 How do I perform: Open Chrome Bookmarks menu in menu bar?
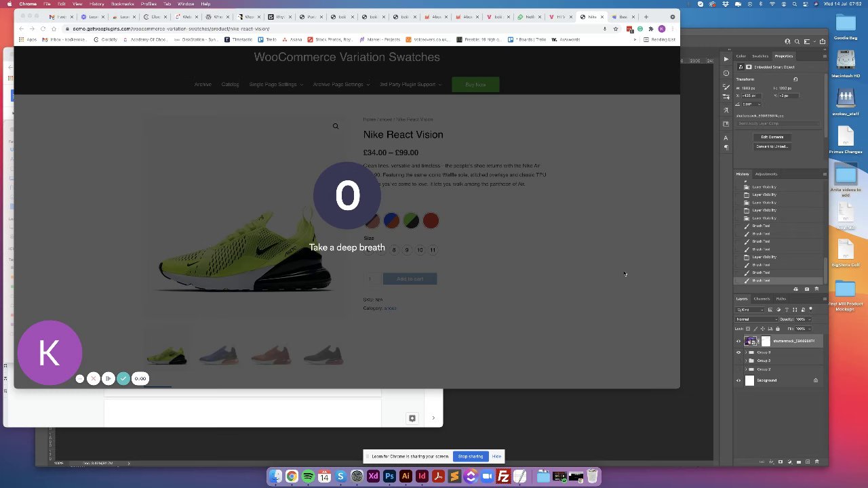(123, 4)
